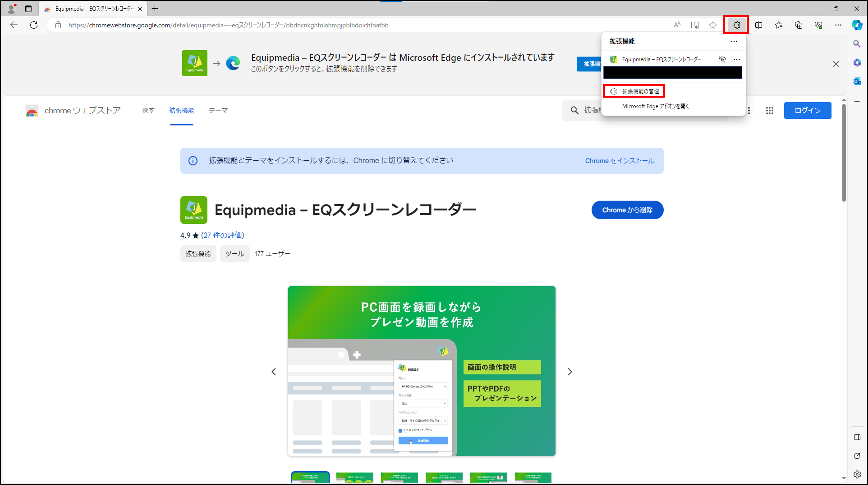Toggle the sidebar layout icon
This screenshot has height=485, width=868.
tap(857, 437)
